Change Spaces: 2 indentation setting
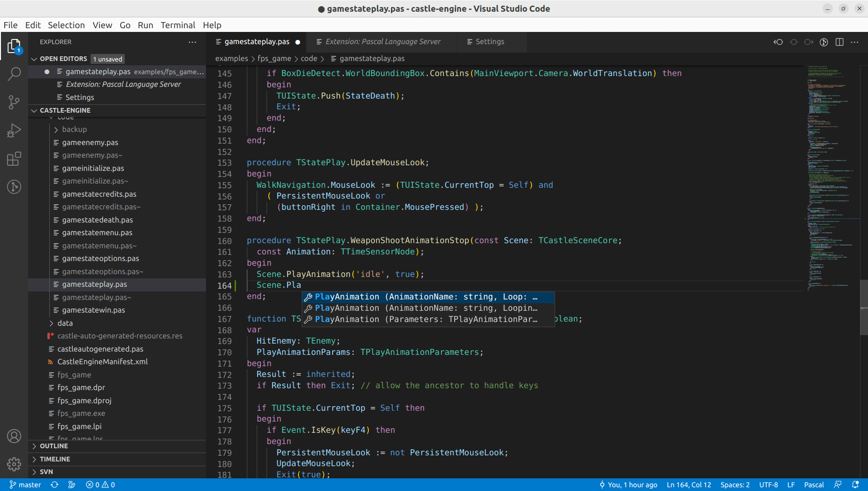 735,485
